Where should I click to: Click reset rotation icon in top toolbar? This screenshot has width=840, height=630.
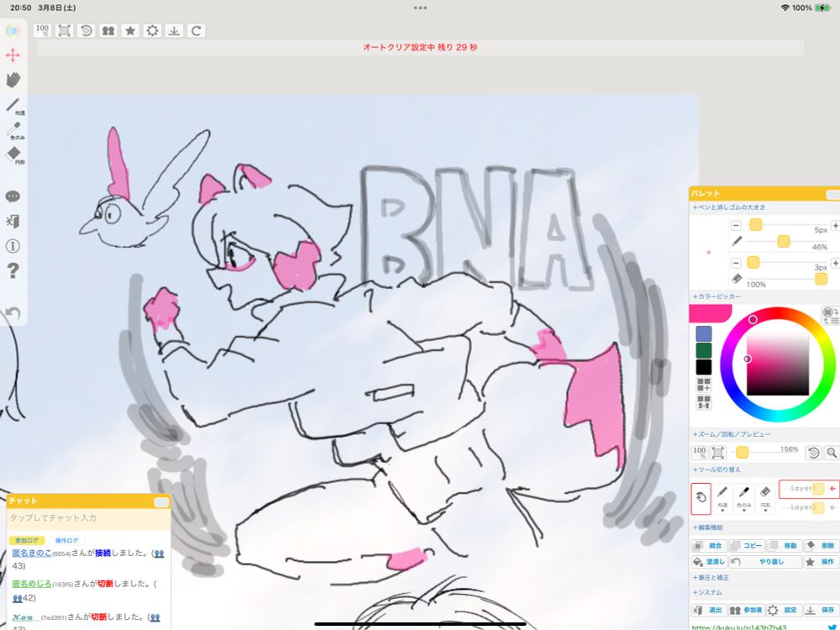pyautogui.click(x=87, y=30)
